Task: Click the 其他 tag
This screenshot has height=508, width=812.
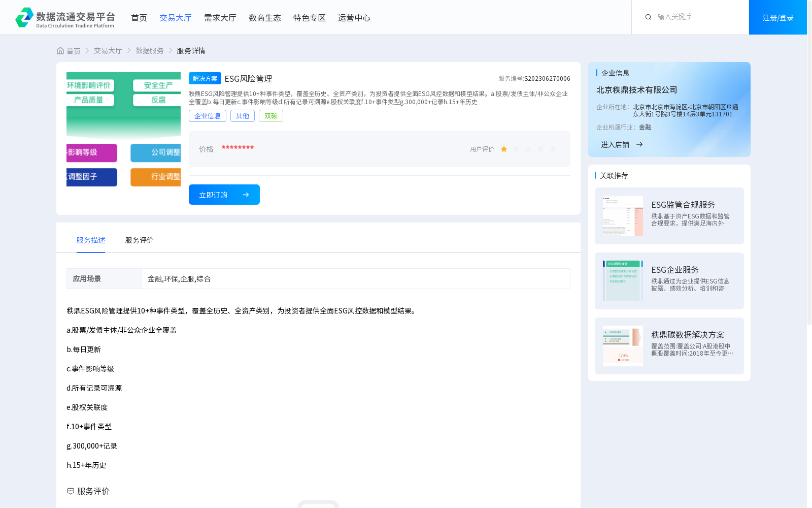Action: pyautogui.click(x=243, y=116)
